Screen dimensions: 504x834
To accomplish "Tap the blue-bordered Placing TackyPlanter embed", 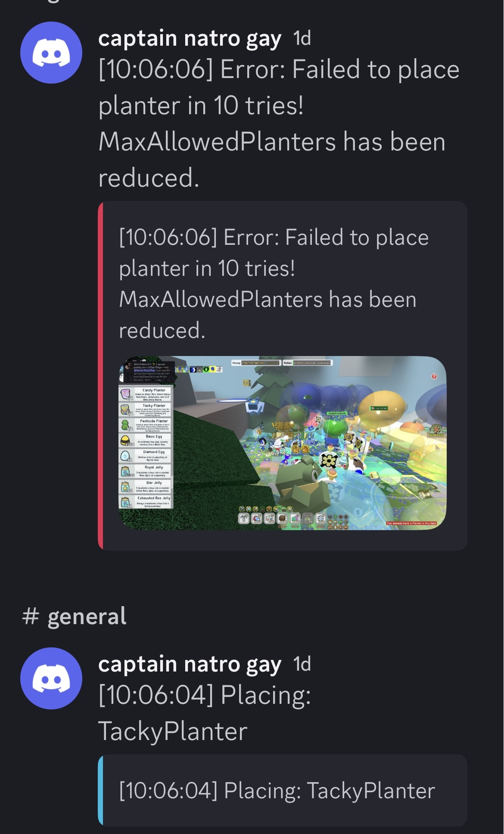I will click(283, 790).
